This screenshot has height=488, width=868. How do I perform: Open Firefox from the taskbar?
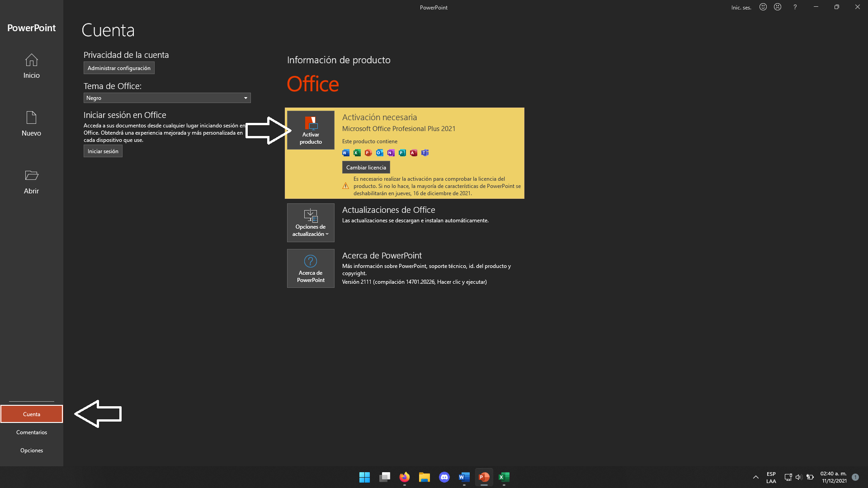pos(404,477)
